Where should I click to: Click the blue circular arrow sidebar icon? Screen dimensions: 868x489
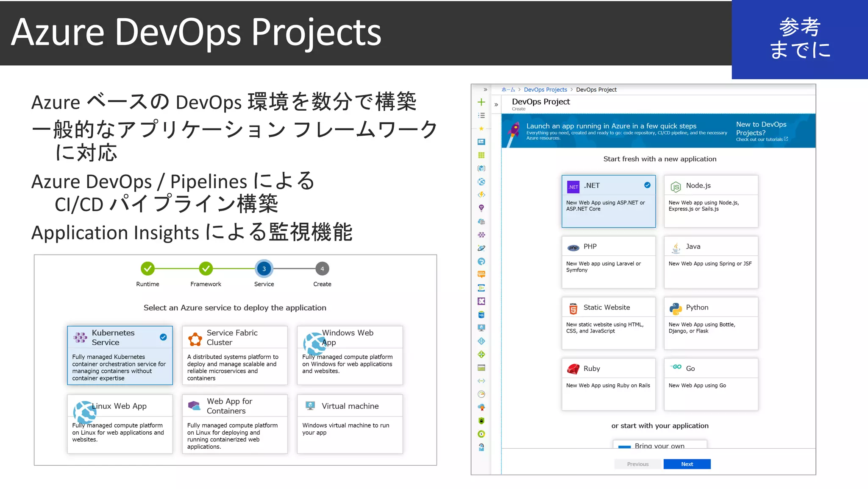(481, 261)
